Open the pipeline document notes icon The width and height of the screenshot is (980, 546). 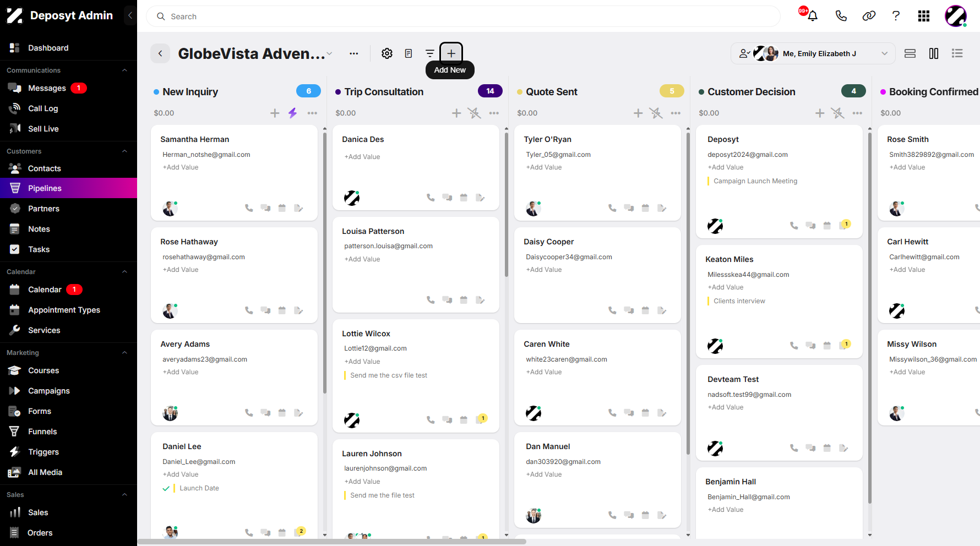[409, 53]
